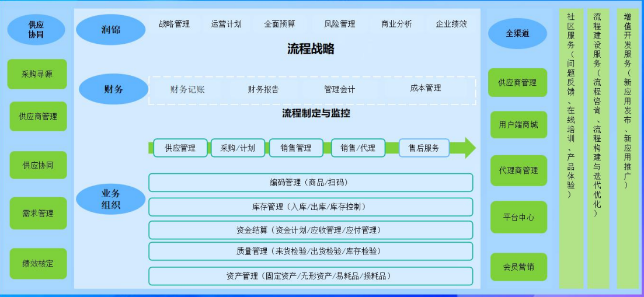The height and width of the screenshot is (297, 644).
Task: Select 财务报告 in finance row
Action: (x=263, y=89)
